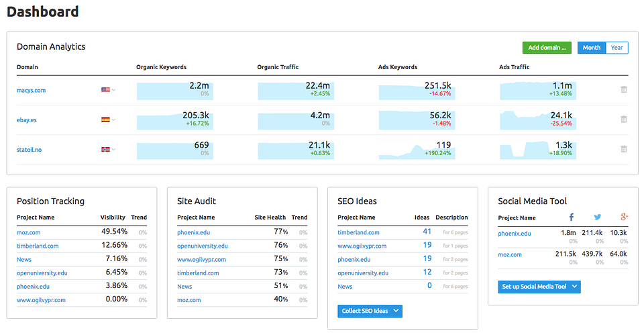The height and width of the screenshot is (335, 644).
Task: Sort by Ads Traffic column header
Action: 514,67
